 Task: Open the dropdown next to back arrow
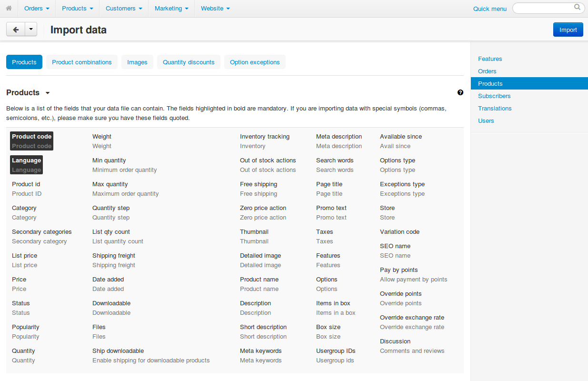coord(31,30)
